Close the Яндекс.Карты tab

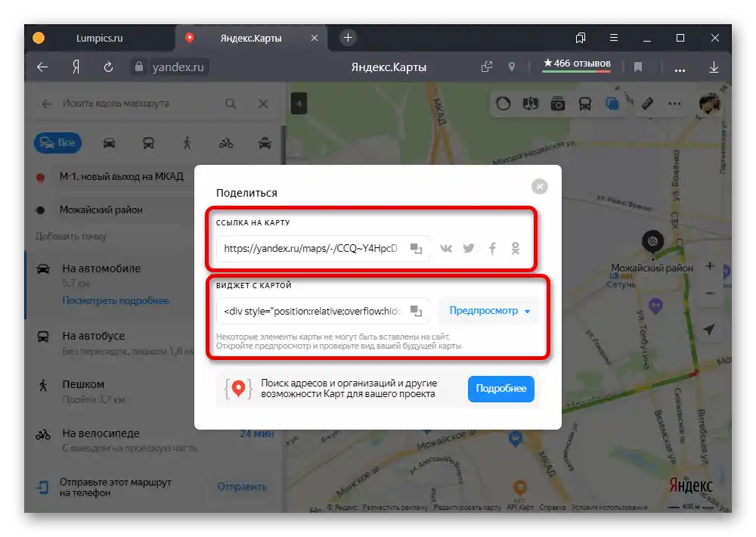314,38
